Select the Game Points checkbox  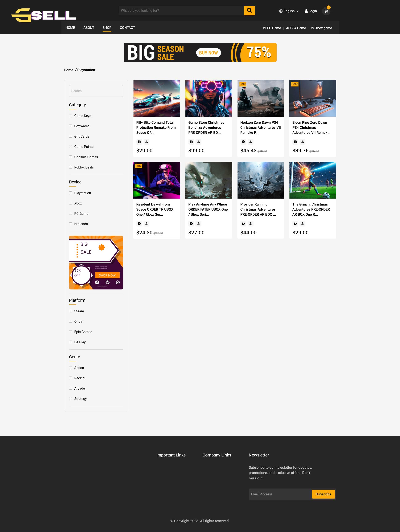70,147
